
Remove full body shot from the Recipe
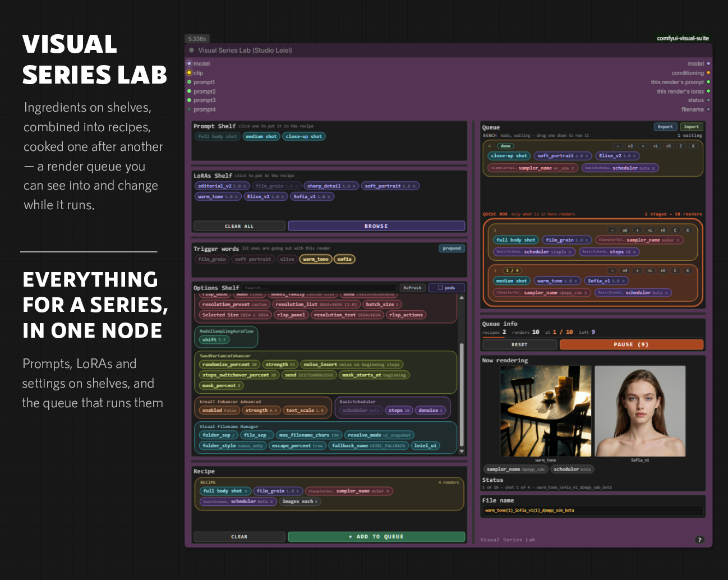point(246,491)
